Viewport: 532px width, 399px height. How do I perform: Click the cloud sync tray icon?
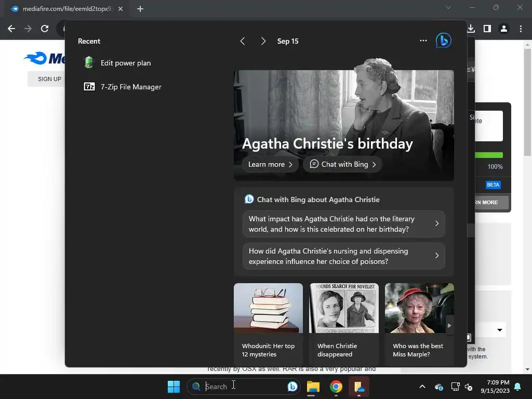click(439, 387)
